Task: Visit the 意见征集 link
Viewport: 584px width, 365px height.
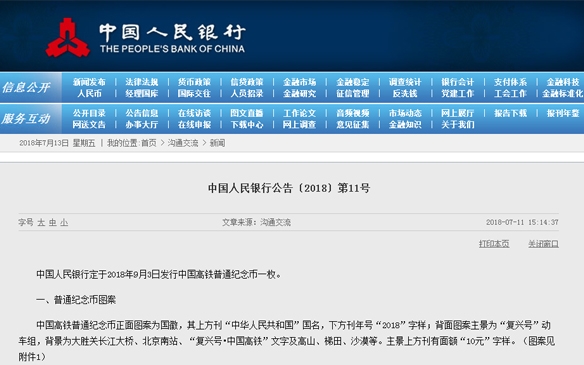Action: click(352, 124)
